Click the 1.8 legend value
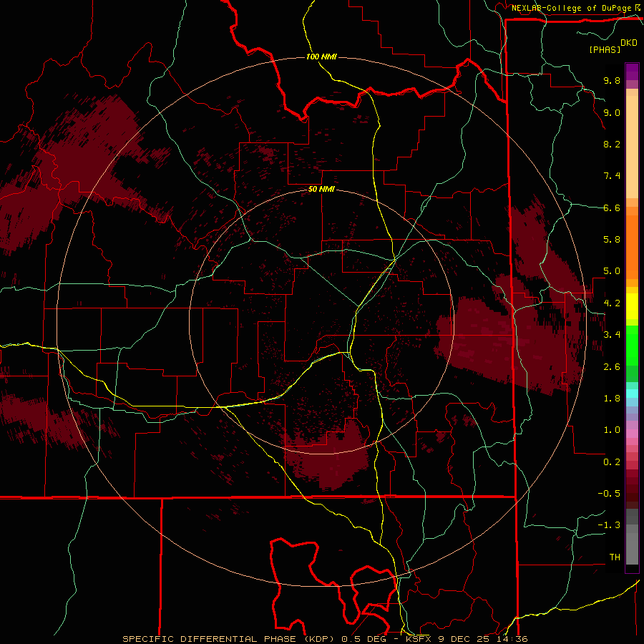Screen dimensions: 644x644 (612, 399)
